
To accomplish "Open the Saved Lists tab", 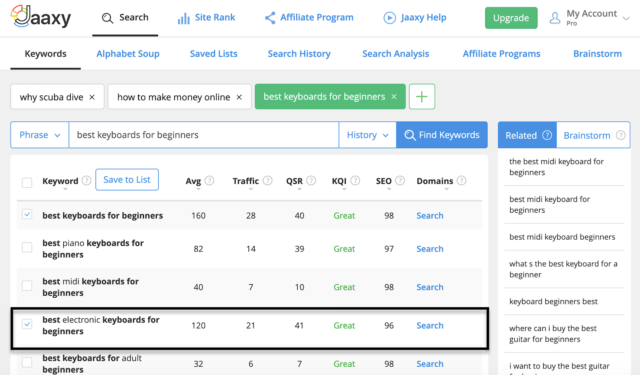I will click(x=213, y=54).
